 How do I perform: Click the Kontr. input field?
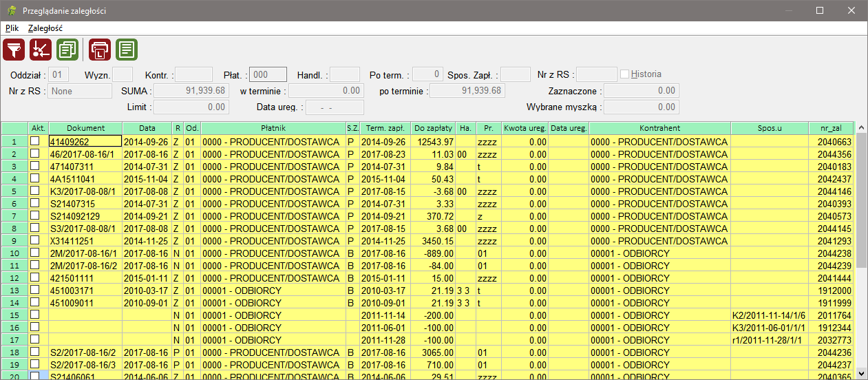coord(193,74)
